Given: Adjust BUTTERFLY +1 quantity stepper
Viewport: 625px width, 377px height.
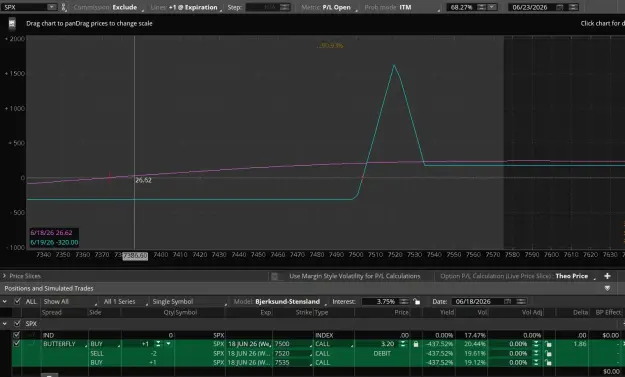Looking at the screenshot, I should 158,344.
